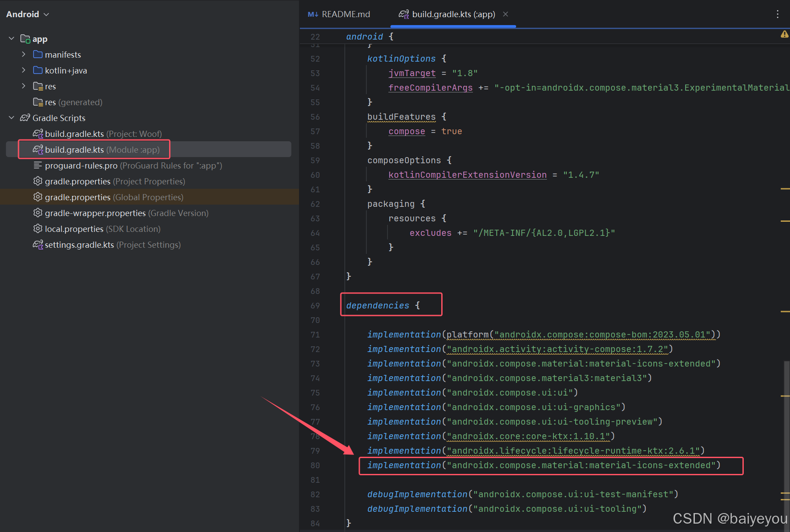The width and height of the screenshot is (790, 532).
Task: Expand the res folder
Action: click(x=23, y=86)
